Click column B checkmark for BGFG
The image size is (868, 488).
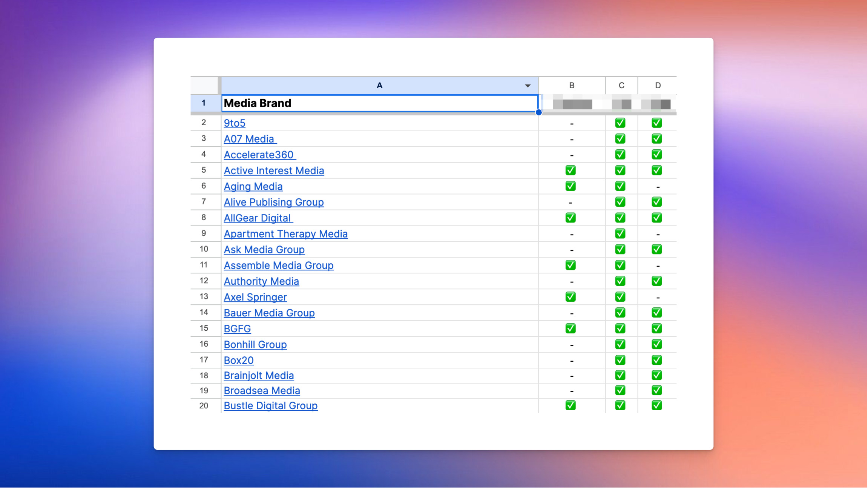[570, 329]
